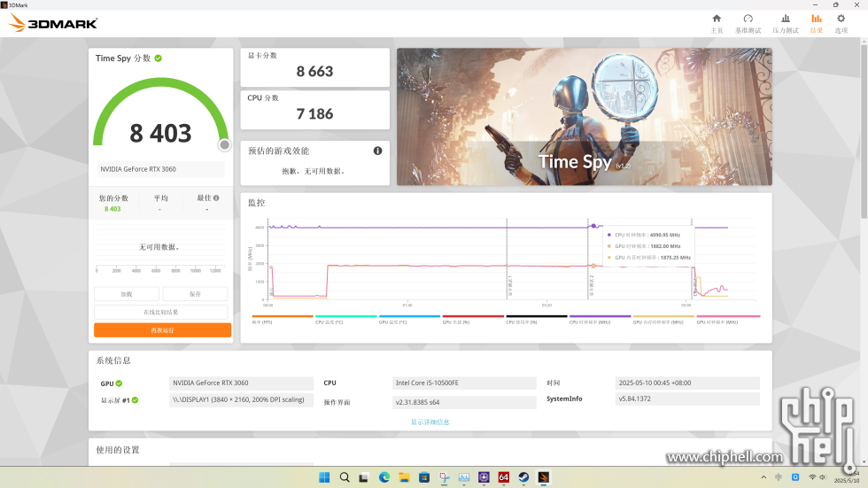Click the 系统信息 section header
This screenshot has width=868, height=488.
tap(113, 360)
